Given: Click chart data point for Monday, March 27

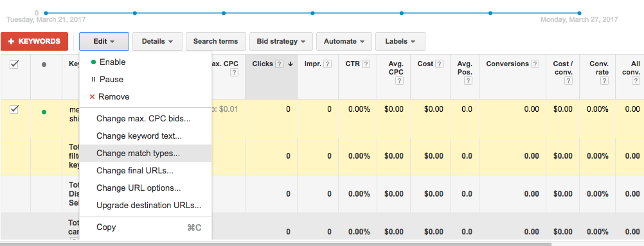Looking at the screenshot, I should coord(579,13).
